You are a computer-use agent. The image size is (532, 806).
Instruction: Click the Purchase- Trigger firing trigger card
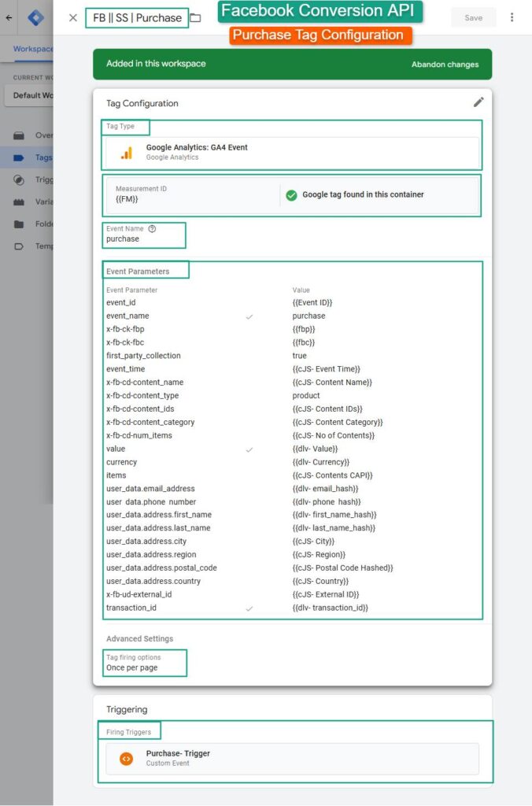coord(293,759)
